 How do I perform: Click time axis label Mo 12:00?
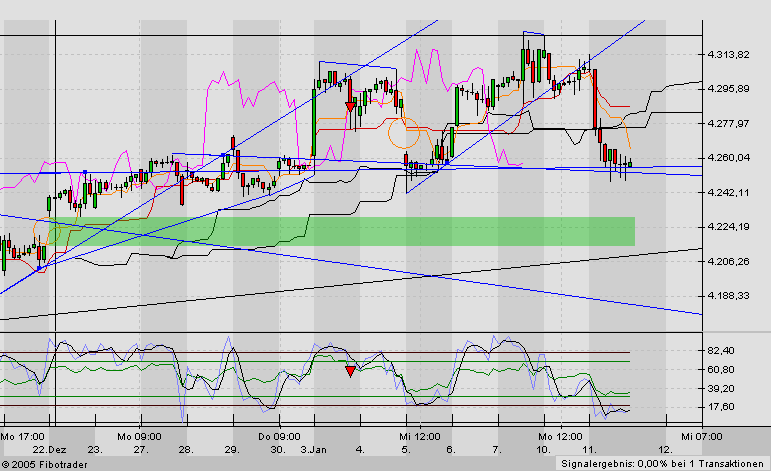[560, 437]
